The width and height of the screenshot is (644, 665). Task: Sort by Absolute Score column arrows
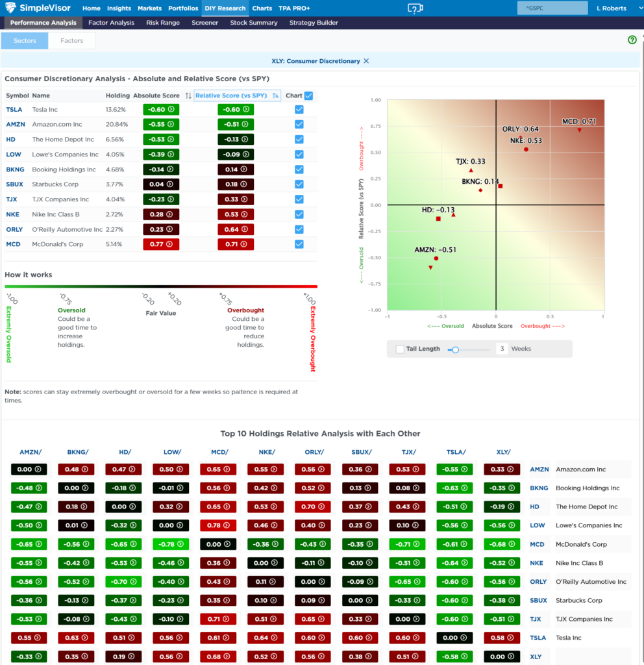click(188, 96)
